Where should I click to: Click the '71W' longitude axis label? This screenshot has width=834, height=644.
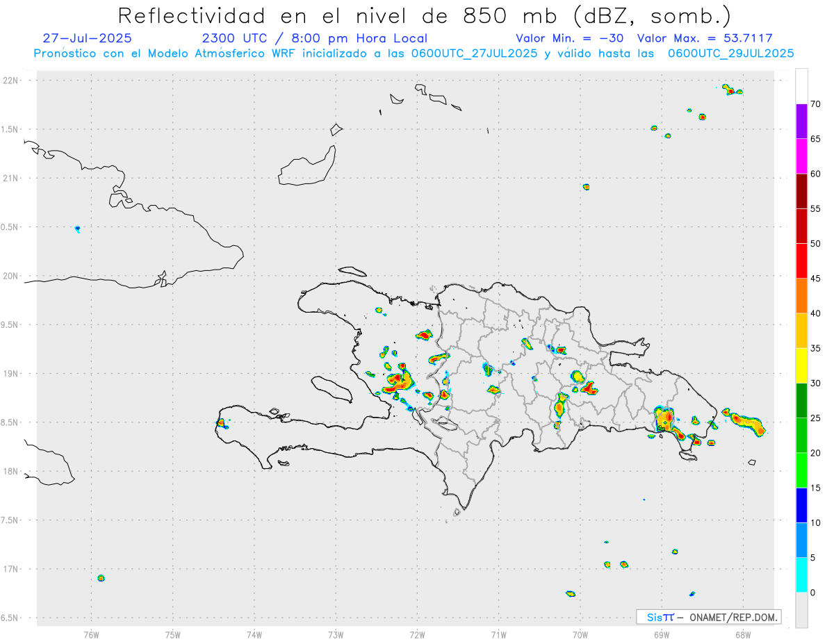[498, 634]
